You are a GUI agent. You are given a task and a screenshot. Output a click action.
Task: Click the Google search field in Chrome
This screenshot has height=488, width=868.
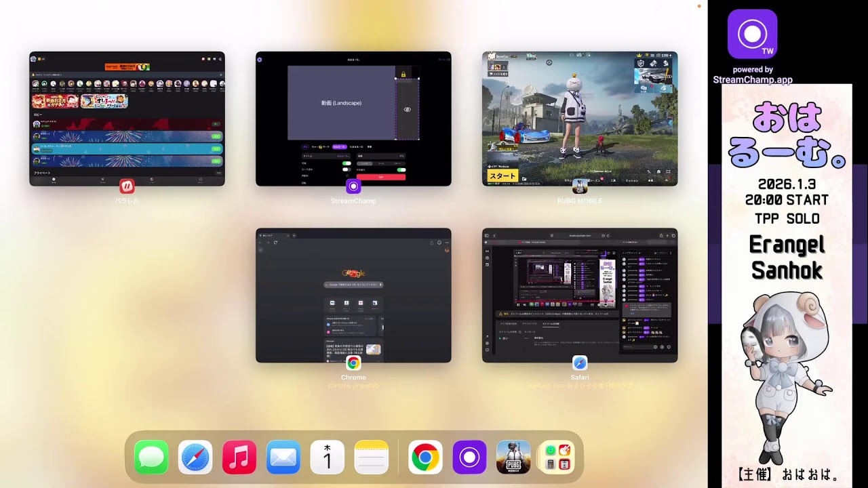(x=353, y=285)
